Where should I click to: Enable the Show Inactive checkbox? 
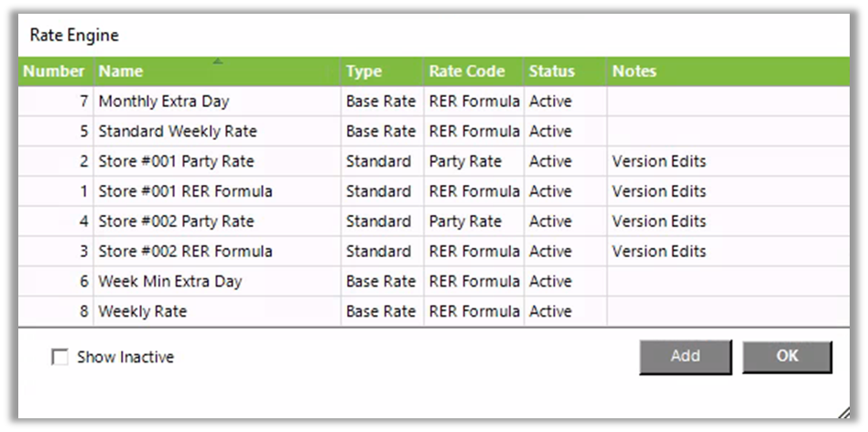60,358
